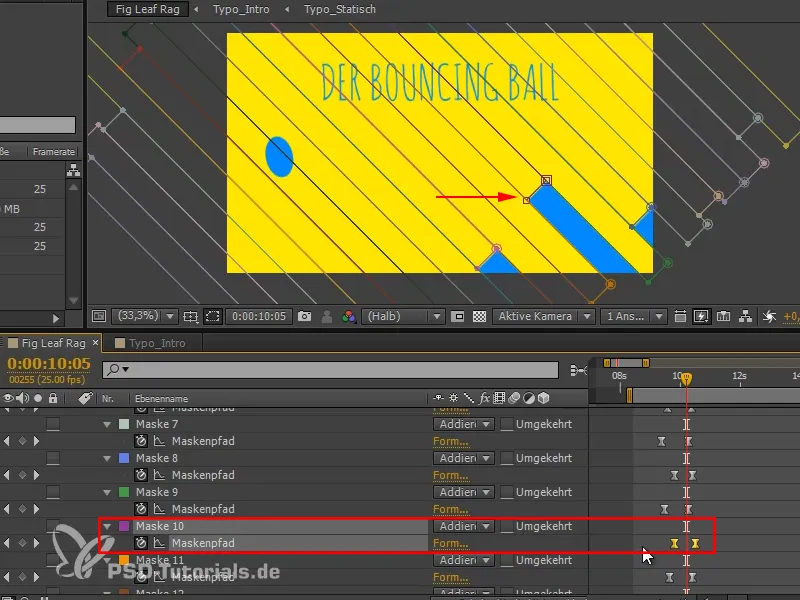The width and height of the screenshot is (800, 600).
Task: Take a snapshot with the camera icon
Action: (x=305, y=316)
